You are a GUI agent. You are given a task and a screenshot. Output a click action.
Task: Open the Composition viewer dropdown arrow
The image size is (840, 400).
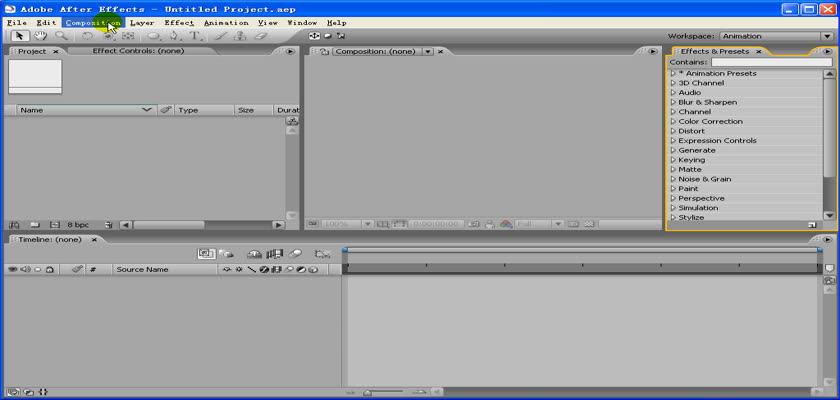point(428,51)
